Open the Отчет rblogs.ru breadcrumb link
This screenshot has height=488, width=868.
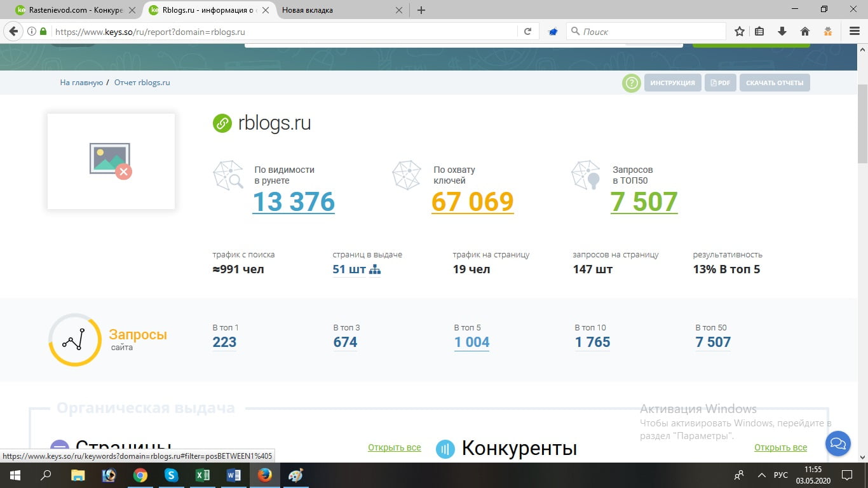(x=142, y=83)
